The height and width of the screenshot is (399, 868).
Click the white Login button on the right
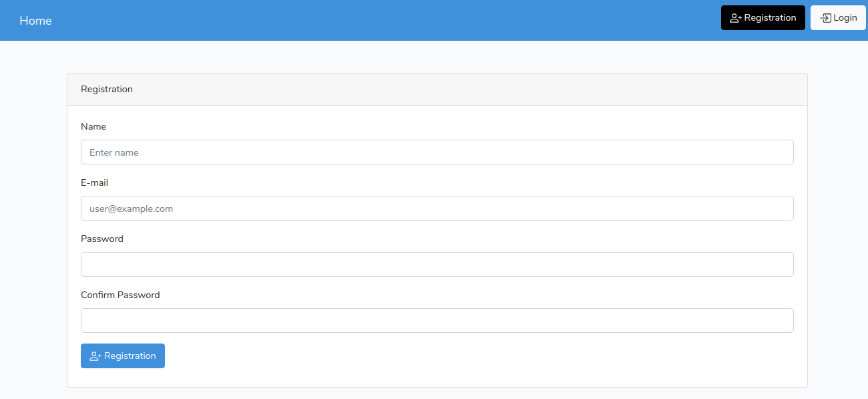coord(838,17)
